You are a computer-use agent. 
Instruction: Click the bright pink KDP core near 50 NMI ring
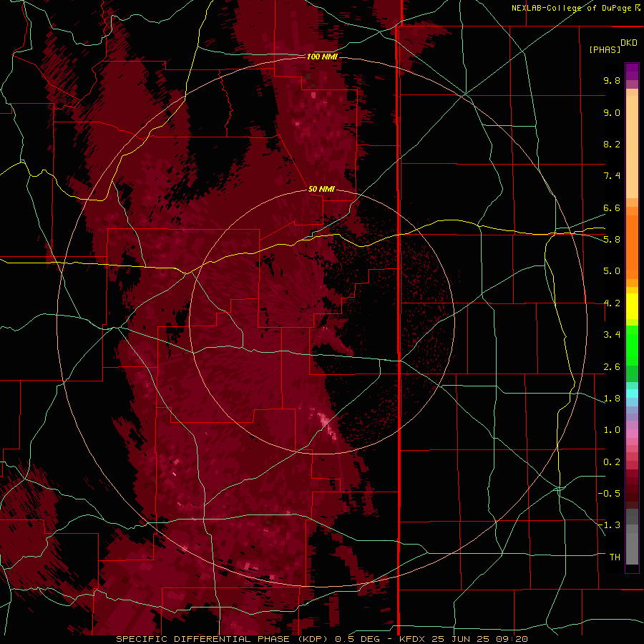[328, 425]
